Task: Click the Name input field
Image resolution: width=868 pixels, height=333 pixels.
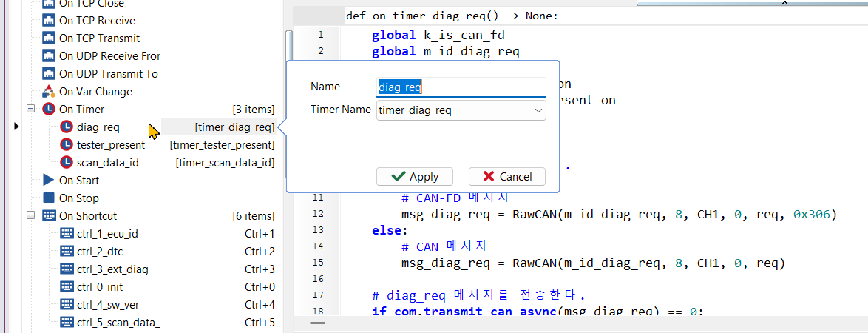Action: [461, 87]
